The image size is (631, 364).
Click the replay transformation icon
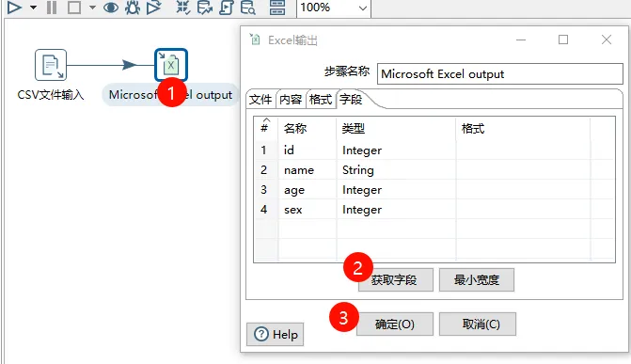153,8
